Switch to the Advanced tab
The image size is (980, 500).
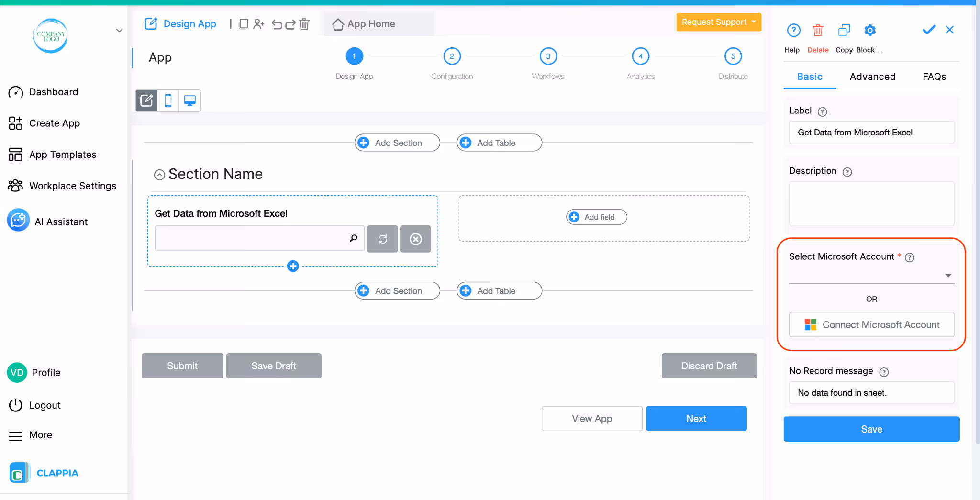[x=872, y=77]
